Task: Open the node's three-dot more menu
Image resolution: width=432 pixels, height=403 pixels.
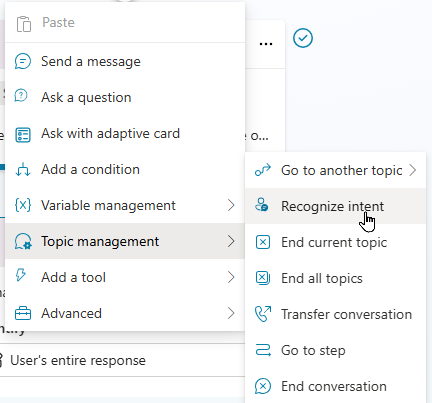Action: pos(266,44)
